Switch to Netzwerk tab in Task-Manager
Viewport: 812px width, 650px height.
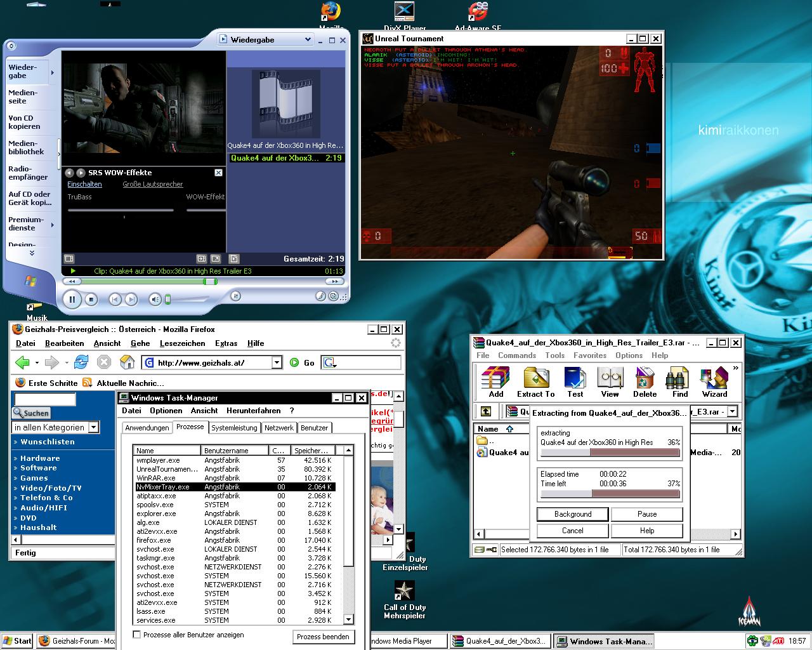(279, 428)
